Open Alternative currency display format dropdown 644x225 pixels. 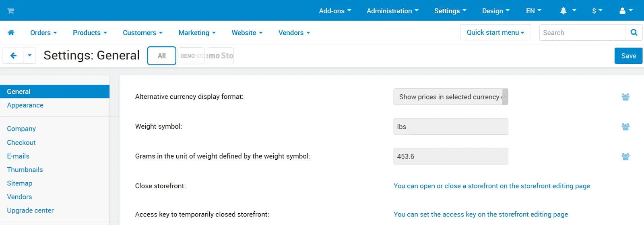tap(451, 97)
